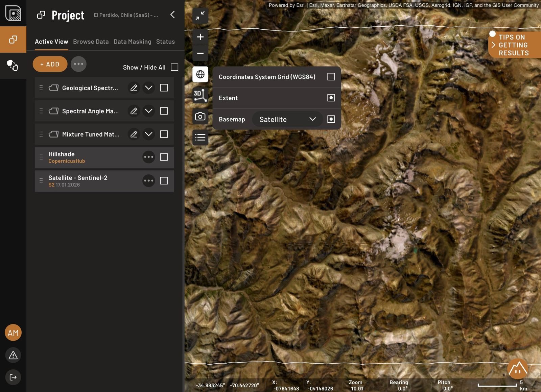Enable Coordinates System Grid (WGS84)
The width and height of the screenshot is (541, 392).
(x=331, y=77)
